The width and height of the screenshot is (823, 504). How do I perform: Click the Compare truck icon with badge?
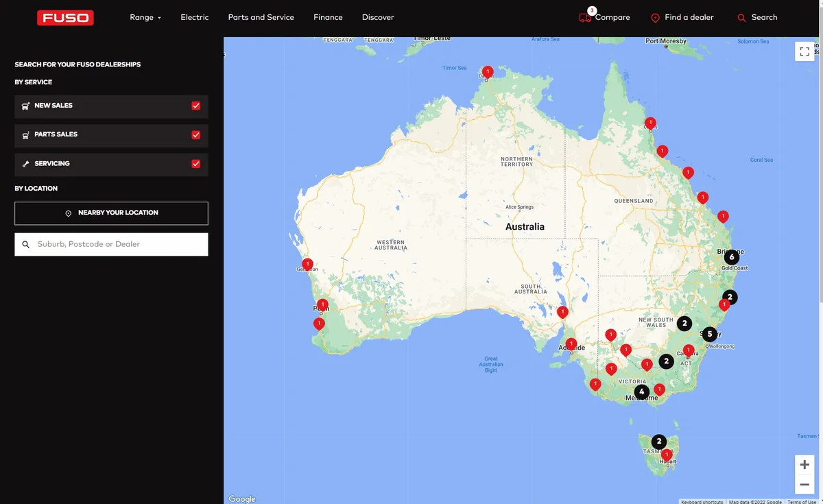(x=584, y=16)
